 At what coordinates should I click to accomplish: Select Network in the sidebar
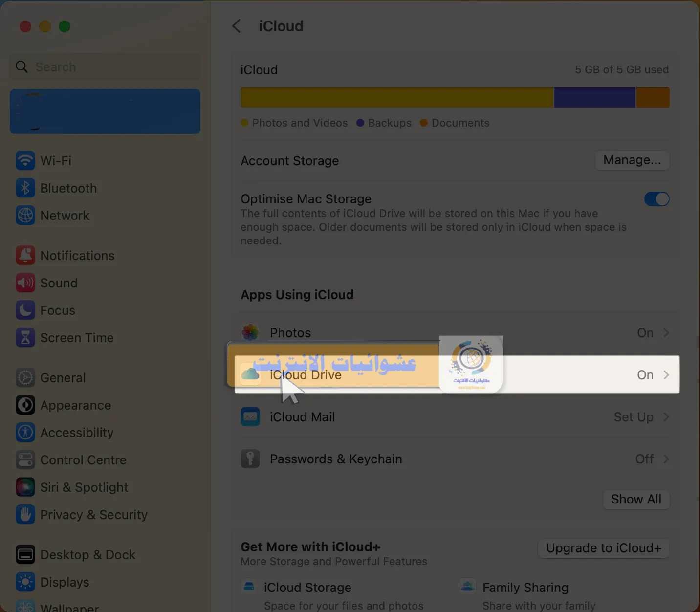point(105,215)
